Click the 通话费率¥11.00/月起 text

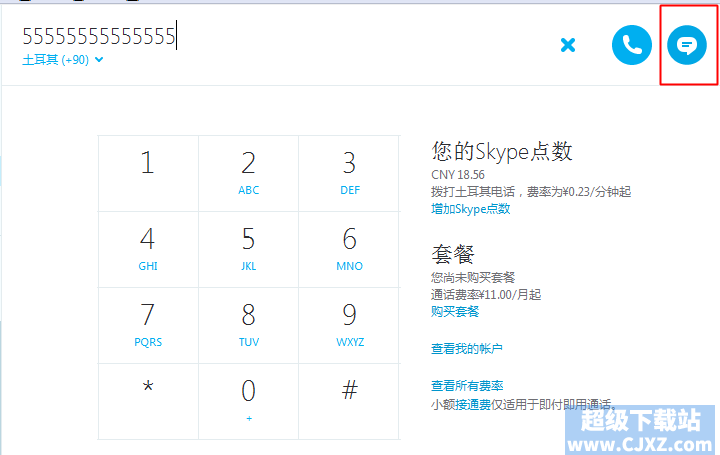486,295
